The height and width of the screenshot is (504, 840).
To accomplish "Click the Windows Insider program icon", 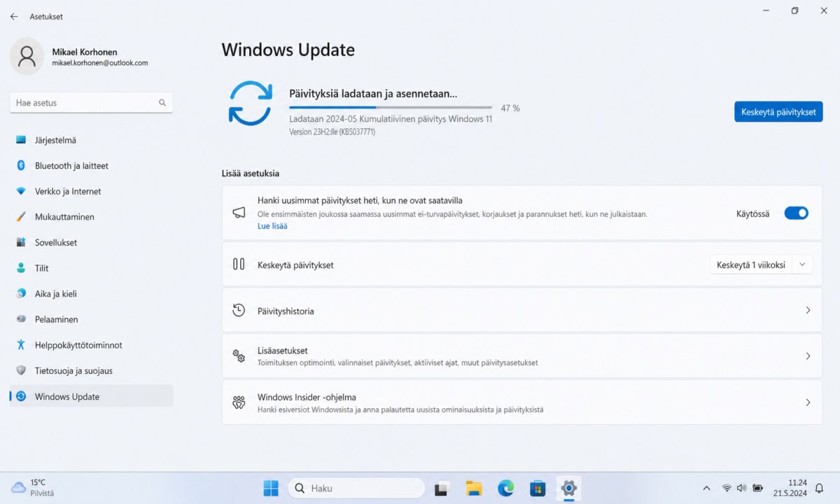I will (x=239, y=402).
